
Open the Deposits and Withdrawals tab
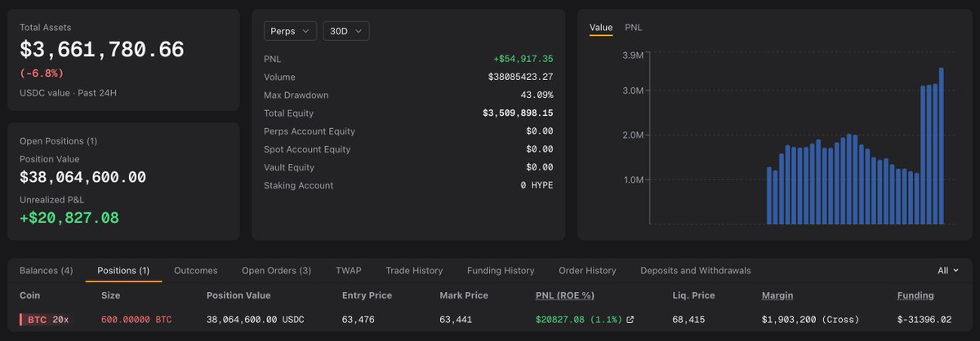[696, 270]
